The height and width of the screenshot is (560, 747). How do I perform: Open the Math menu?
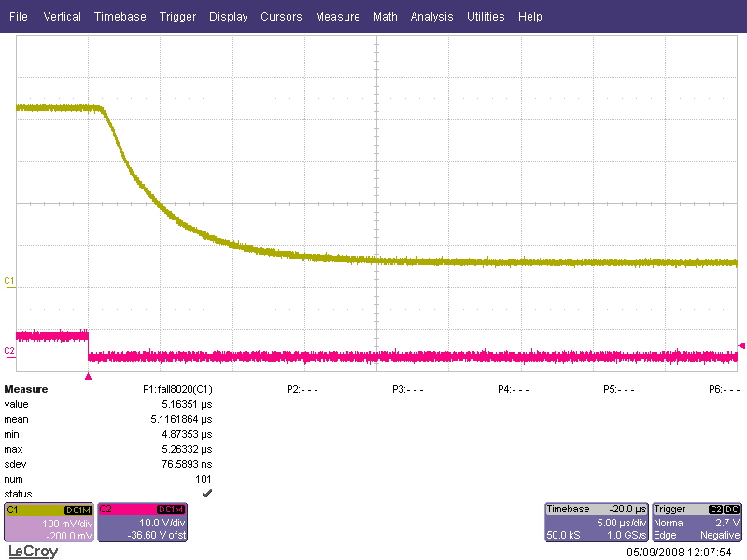click(386, 17)
